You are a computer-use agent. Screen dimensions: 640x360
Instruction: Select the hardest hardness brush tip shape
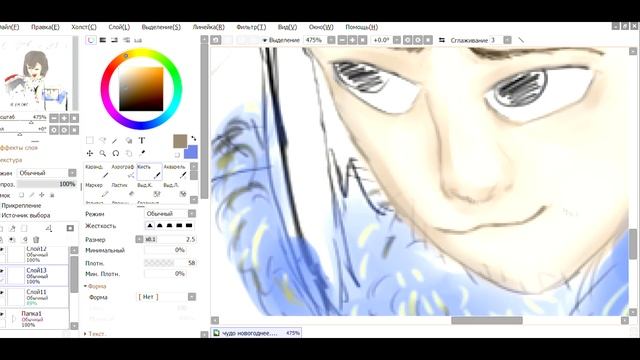pyautogui.click(x=189, y=225)
